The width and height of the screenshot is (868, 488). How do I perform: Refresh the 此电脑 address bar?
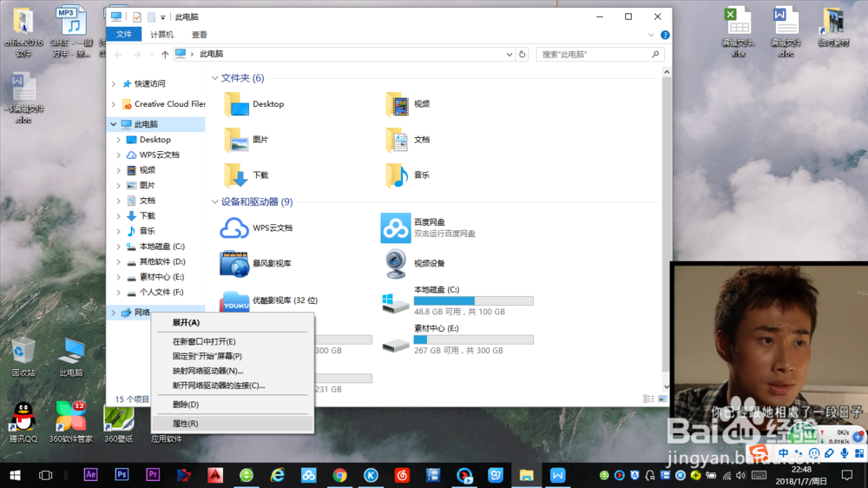[522, 55]
